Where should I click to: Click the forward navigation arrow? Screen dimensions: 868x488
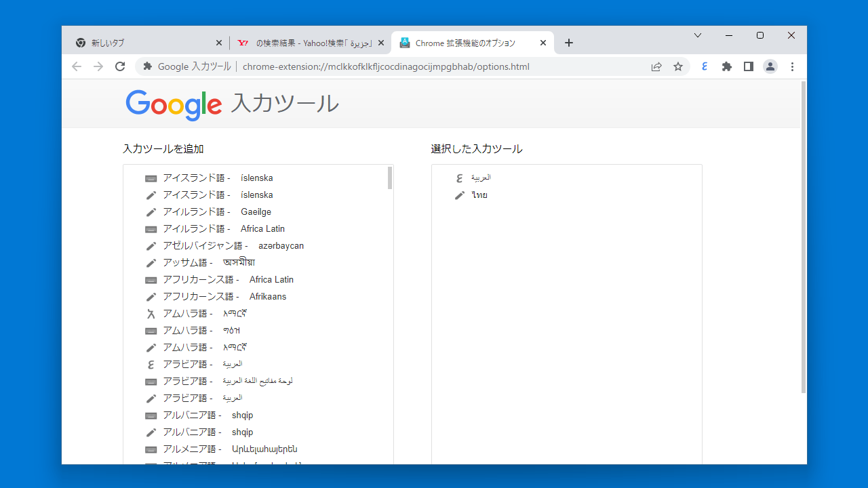(x=98, y=66)
